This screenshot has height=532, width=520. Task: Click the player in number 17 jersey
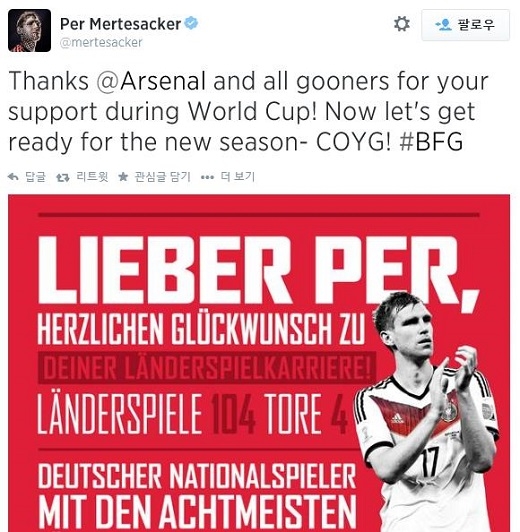[x=427, y=412]
